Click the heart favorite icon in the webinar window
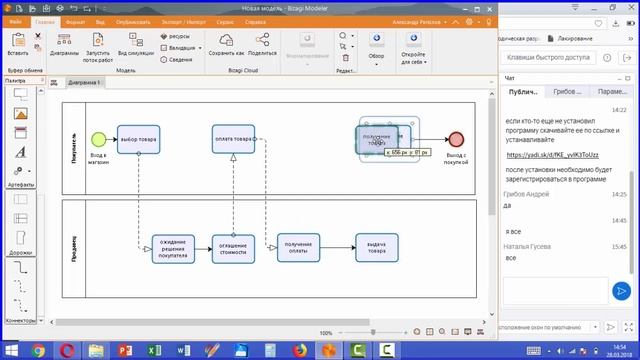This screenshot has width=640, height=360. [x=598, y=24]
